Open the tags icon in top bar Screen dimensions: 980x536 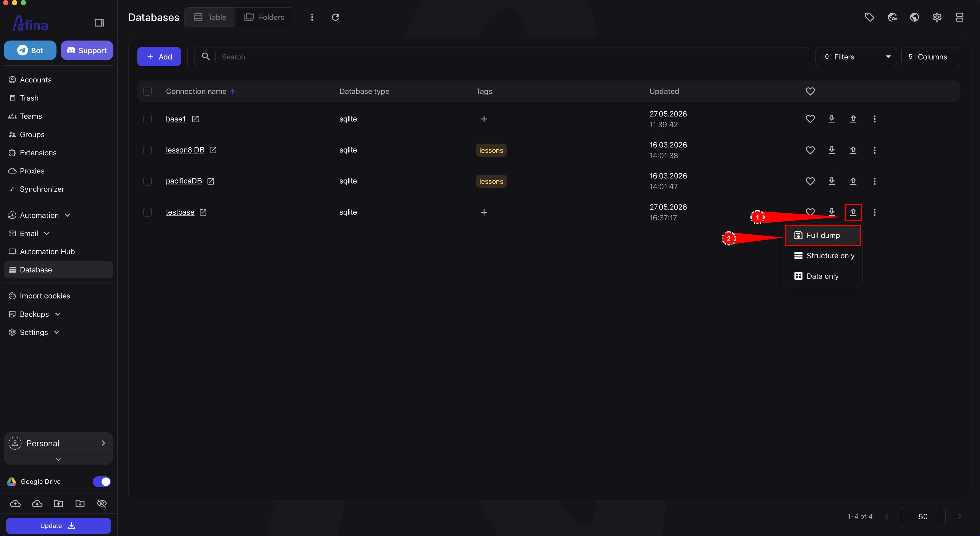(x=869, y=17)
